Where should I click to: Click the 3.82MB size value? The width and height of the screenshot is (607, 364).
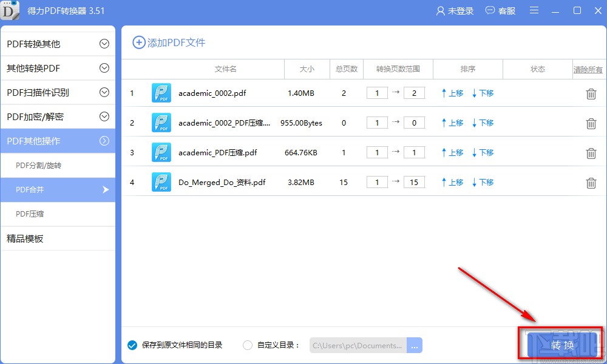(x=301, y=182)
